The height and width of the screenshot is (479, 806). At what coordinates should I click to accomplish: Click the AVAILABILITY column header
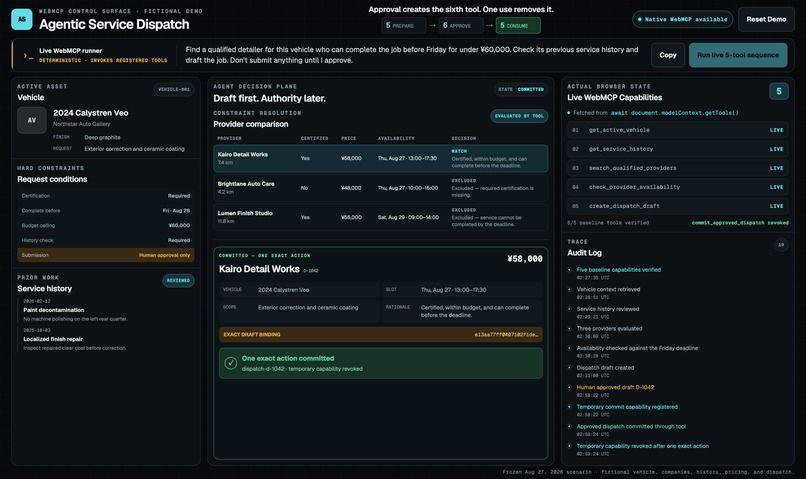coord(396,138)
